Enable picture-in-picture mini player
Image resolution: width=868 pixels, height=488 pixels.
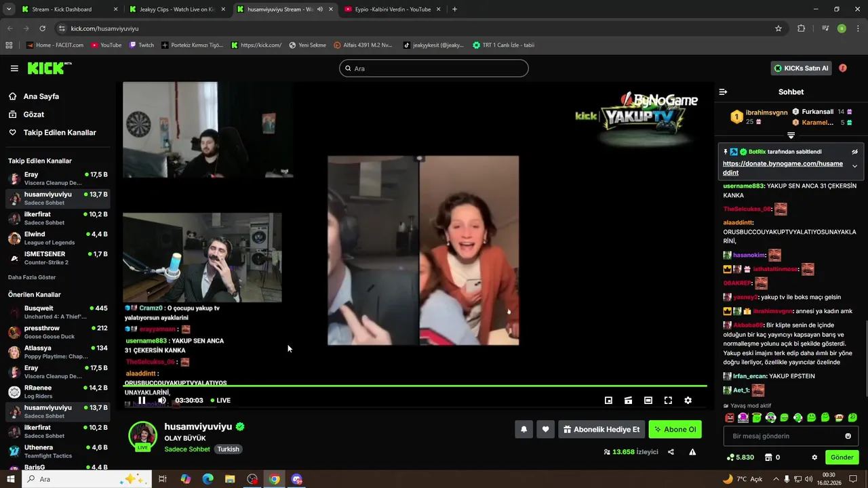[608, 401]
